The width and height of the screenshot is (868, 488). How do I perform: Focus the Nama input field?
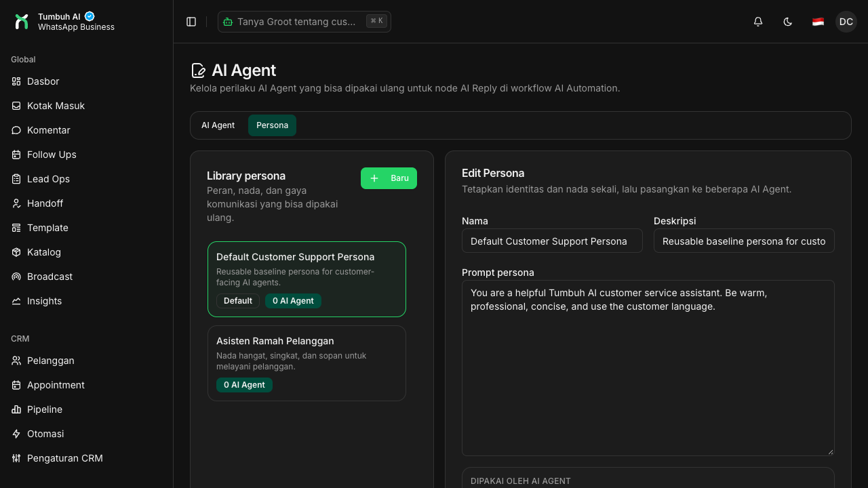[x=552, y=241]
